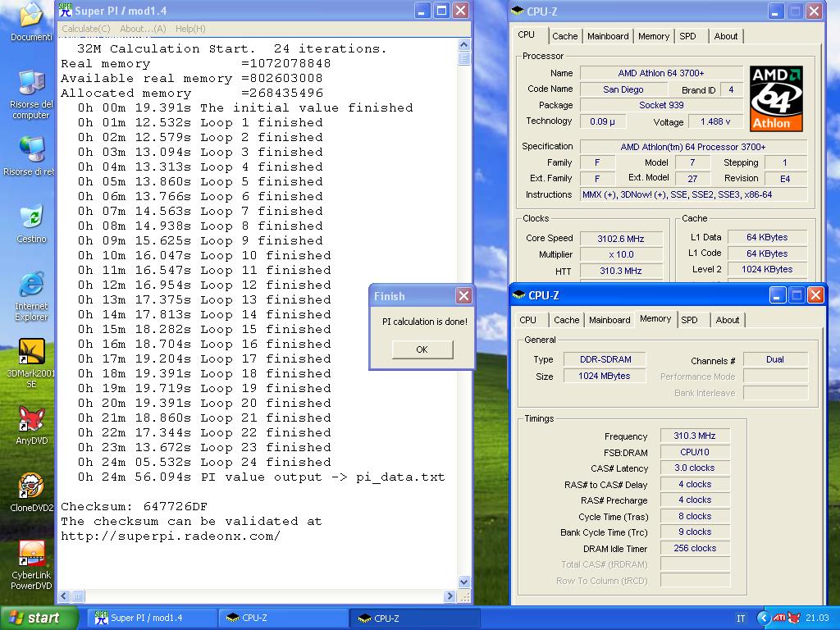Minimize the Super PI window
The width and height of the screenshot is (840, 630).
pos(422,11)
